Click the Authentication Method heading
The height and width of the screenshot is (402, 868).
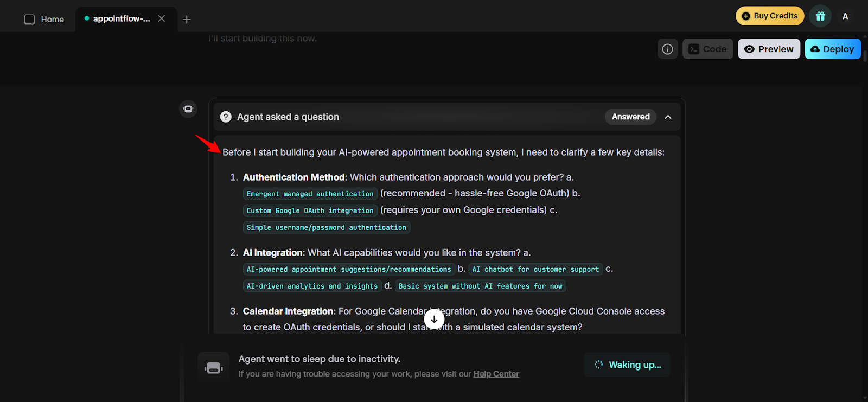click(x=293, y=177)
